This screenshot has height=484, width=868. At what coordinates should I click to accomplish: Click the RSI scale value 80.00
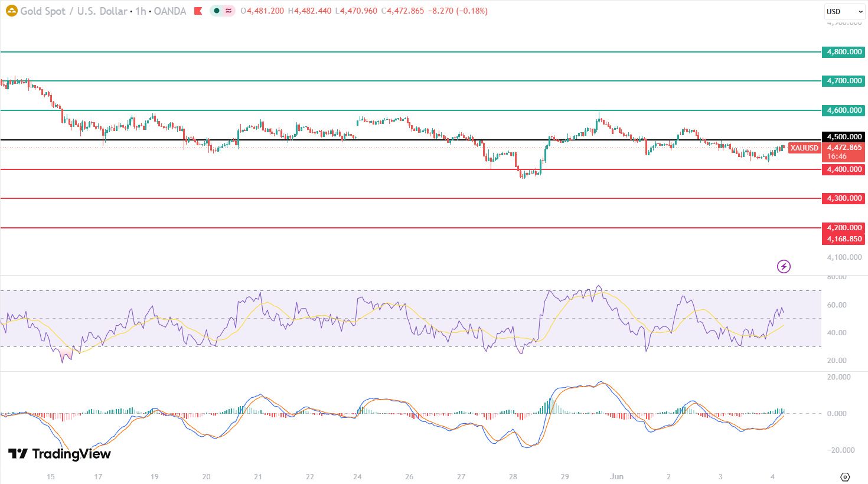coord(837,277)
